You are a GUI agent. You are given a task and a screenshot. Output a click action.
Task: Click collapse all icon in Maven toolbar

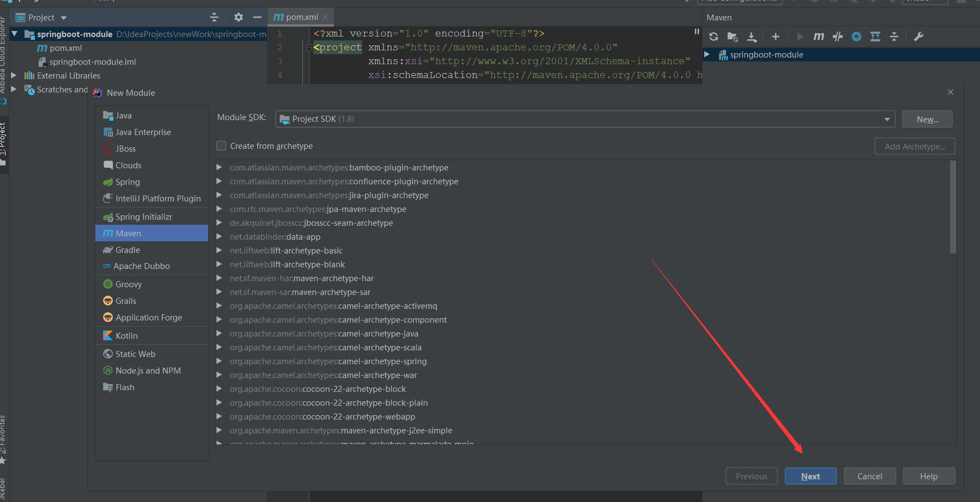pyautogui.click(x=894, y=37)
